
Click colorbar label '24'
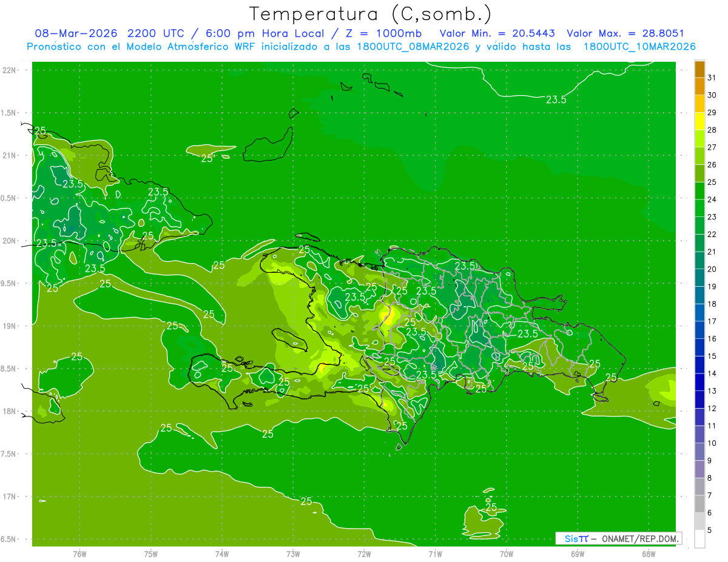[x=712, y=199]
